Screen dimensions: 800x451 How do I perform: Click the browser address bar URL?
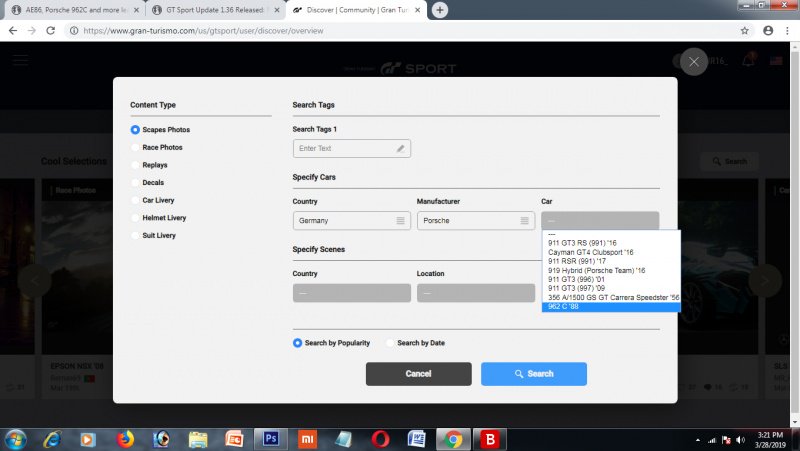pyautogui.click(x=203, y=31)
